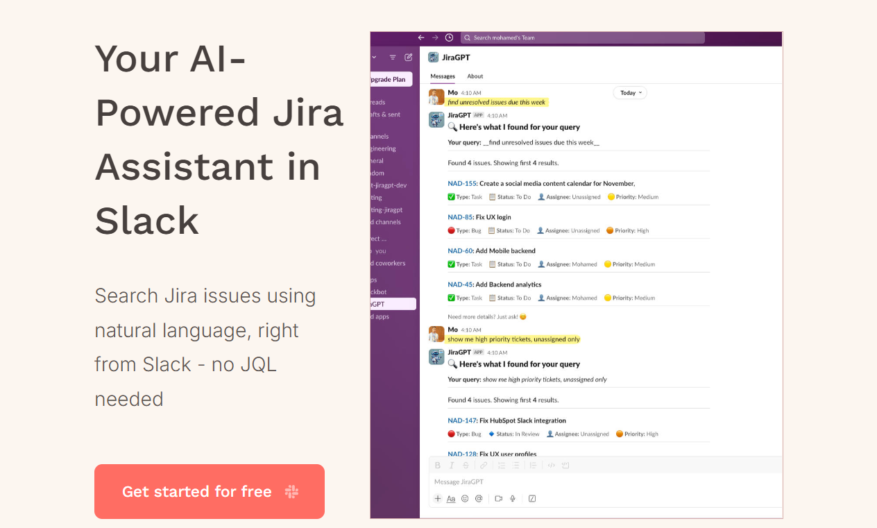Click the video clip camera icon
The image size is (877, 528).
click(498, 498)
